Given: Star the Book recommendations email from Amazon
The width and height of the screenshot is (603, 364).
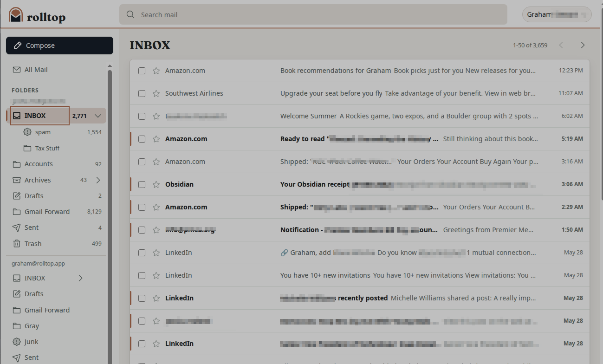Looking at the screenshot, I should (x=156, y=71).
